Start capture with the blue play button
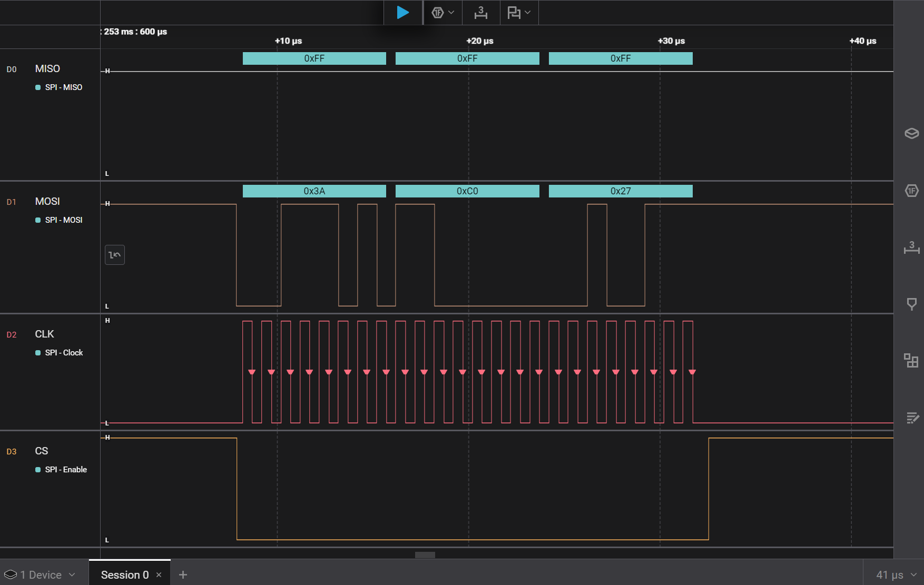Image resolution: width=924 pixels, height=585 pixels. coord(403,12)
